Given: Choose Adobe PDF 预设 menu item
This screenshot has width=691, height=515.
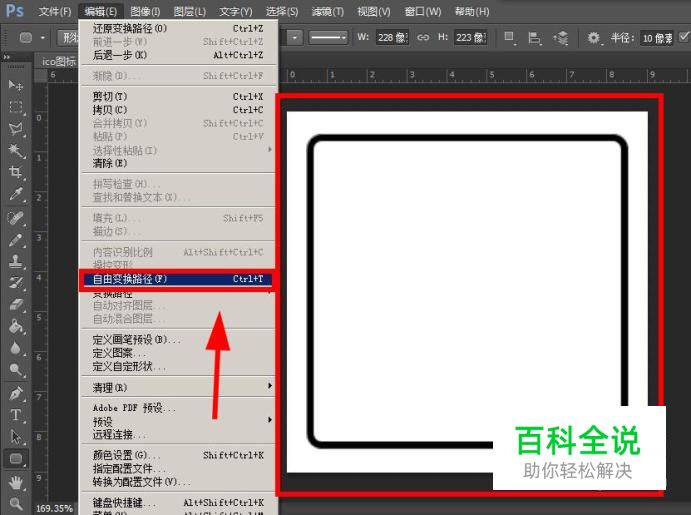Looking at the screenshot, I should click(178, 408).
